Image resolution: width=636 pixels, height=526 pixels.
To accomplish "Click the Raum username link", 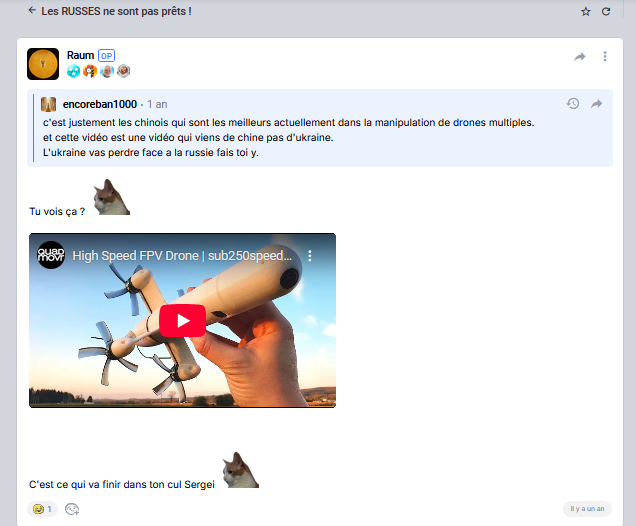I will point(80,55).
